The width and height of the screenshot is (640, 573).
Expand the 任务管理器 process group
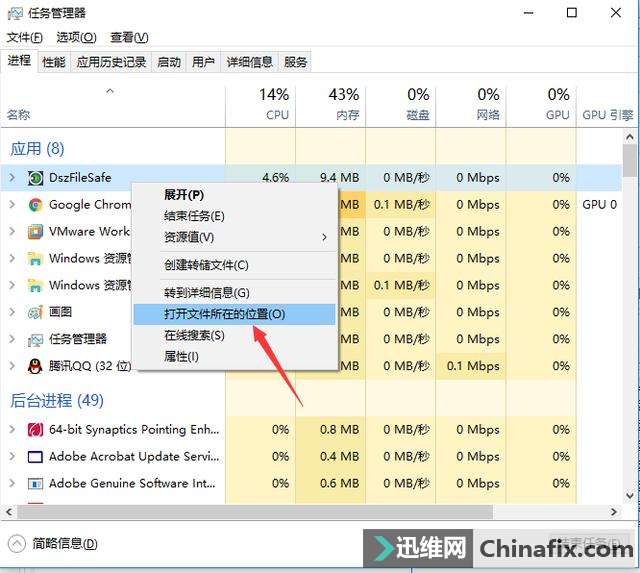pyautogui.click(x=12, y=339)
